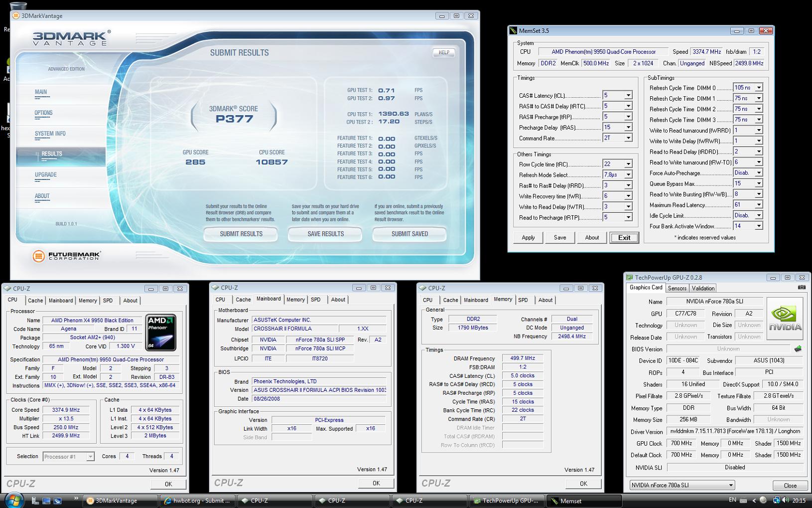Viewport: 812px width, 508px height.
Task: Click the SAVE RESULTS button
Action: click(325, 234)
